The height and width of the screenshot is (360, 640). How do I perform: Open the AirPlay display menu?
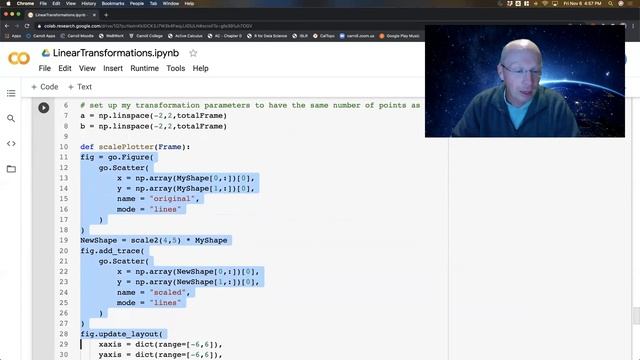tap(555, 3)
